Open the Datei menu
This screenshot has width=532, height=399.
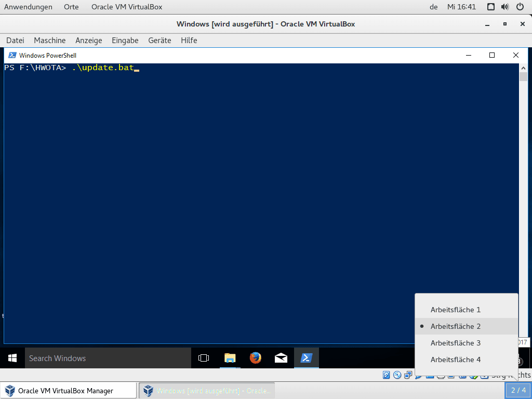pos(15,41)
